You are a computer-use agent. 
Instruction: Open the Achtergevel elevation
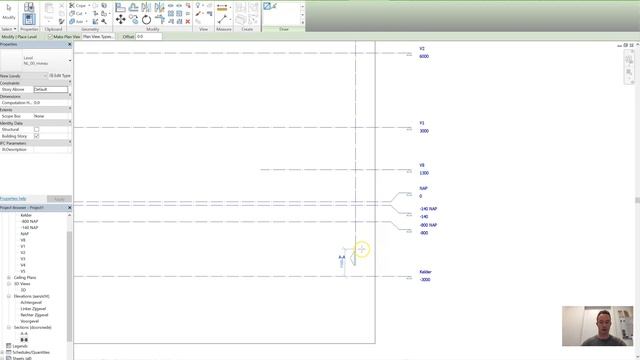(x=31, y=302)
